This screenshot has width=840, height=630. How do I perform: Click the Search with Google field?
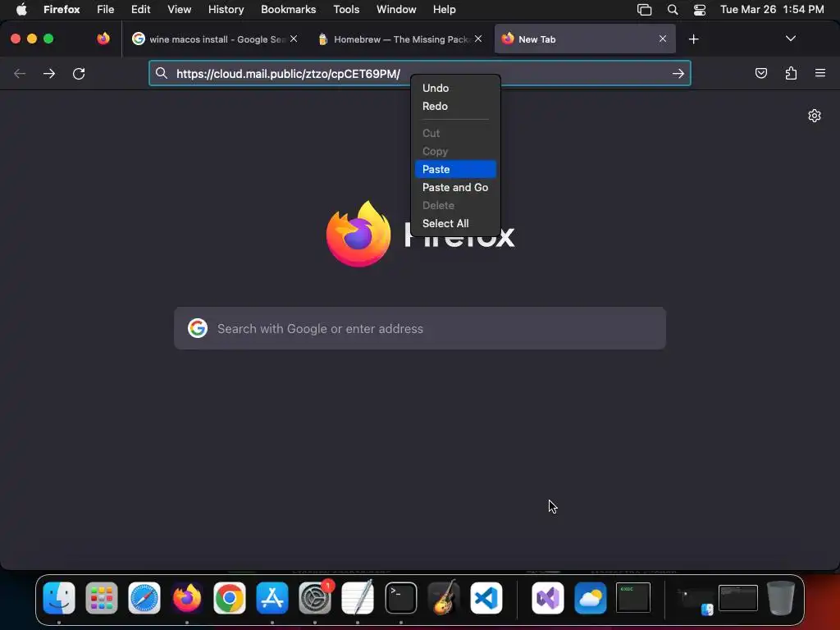click(420, 328)
